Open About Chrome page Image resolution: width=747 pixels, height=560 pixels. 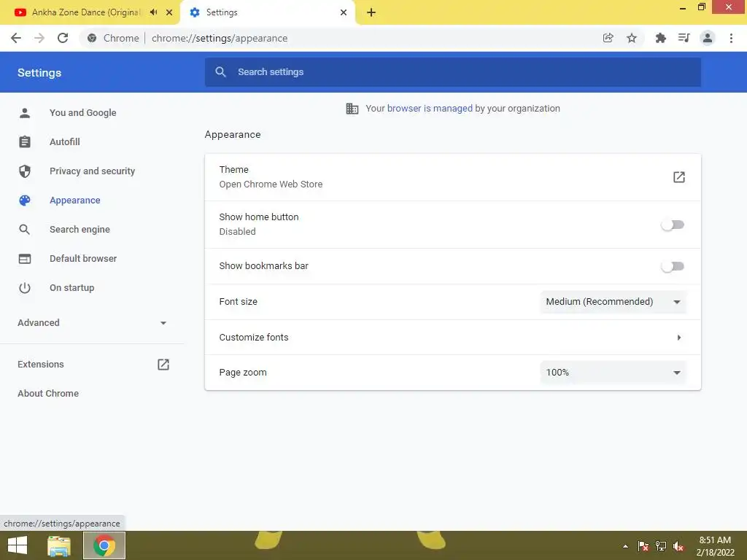click(48, 393)
